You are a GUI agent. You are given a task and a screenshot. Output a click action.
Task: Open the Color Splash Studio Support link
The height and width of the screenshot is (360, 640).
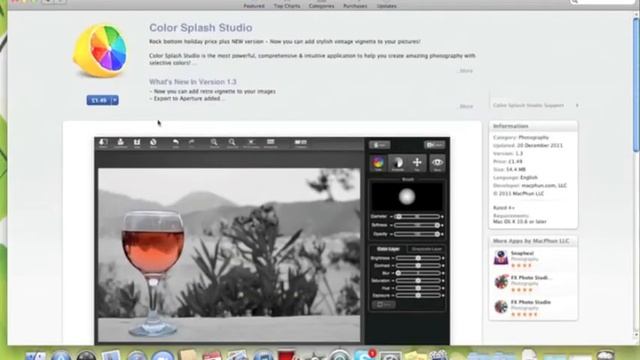[528, 105]
